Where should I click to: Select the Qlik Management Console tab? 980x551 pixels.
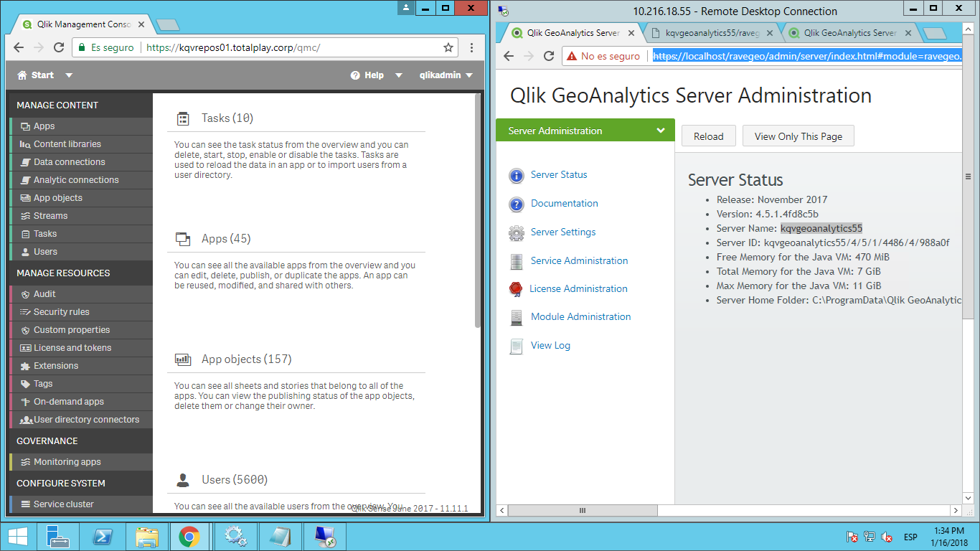click(x=83, y=24)
